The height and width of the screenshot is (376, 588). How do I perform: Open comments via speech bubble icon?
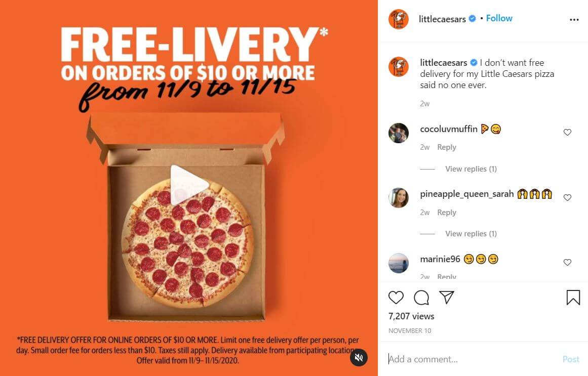tap(421, 298)
